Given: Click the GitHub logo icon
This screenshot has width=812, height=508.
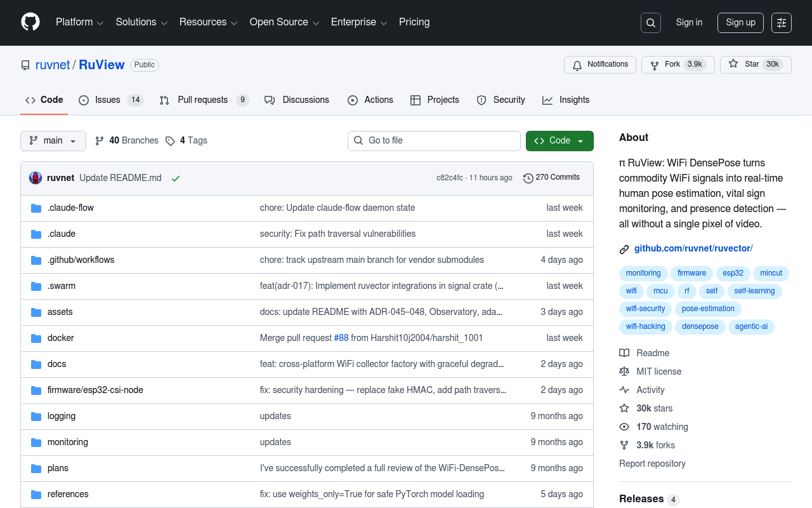Looking at the screenshot, I should point(30,22).
